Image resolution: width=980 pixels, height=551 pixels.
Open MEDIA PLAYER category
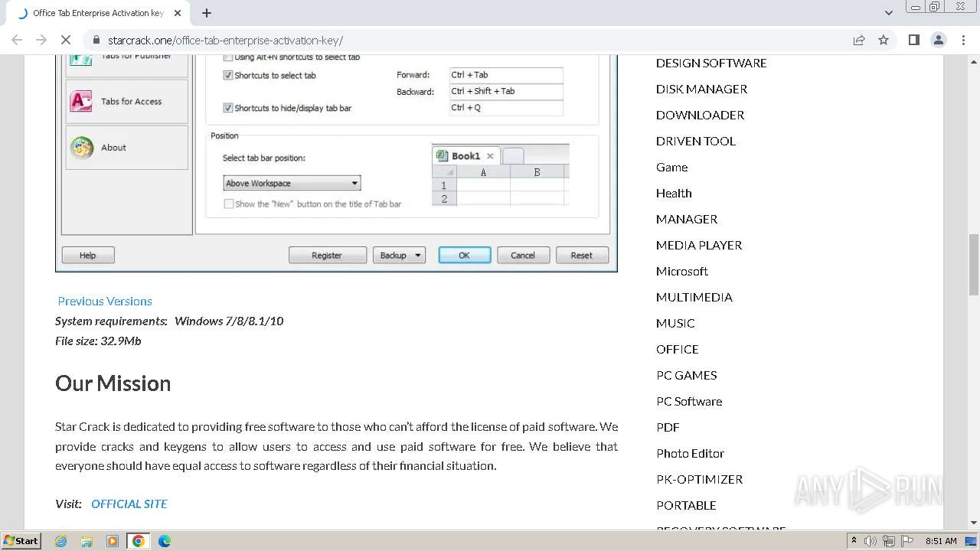699,245
